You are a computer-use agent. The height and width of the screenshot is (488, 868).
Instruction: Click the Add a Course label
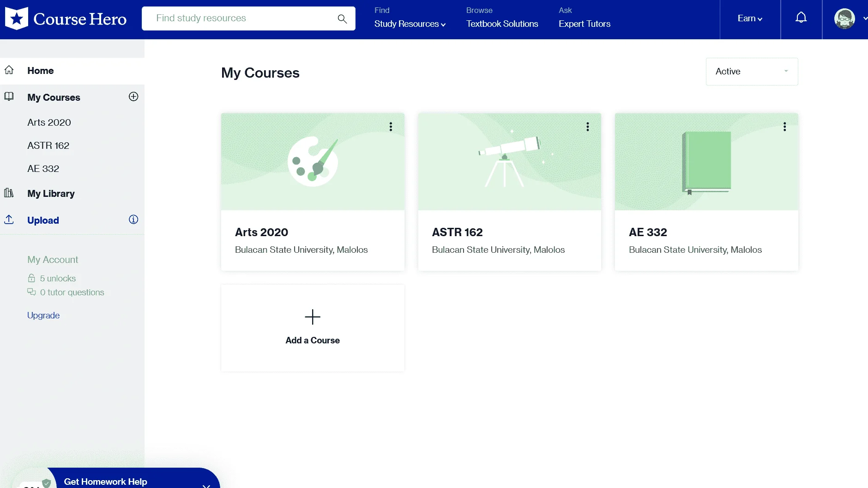(313, 340)
